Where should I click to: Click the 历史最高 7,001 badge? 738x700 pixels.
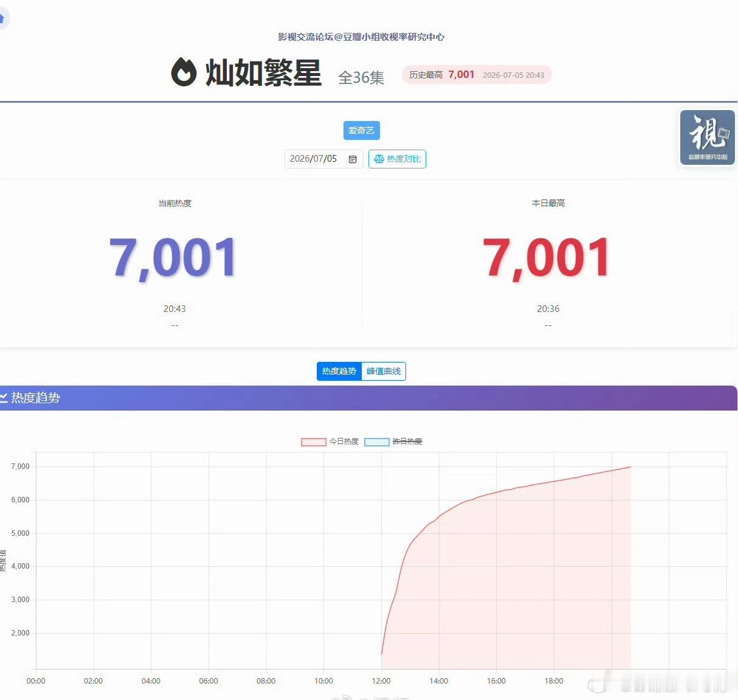coord(477,75)
